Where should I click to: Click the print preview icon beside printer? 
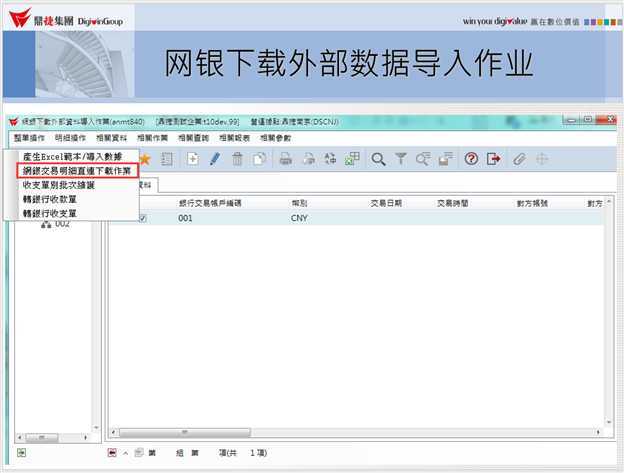point(309,160)
